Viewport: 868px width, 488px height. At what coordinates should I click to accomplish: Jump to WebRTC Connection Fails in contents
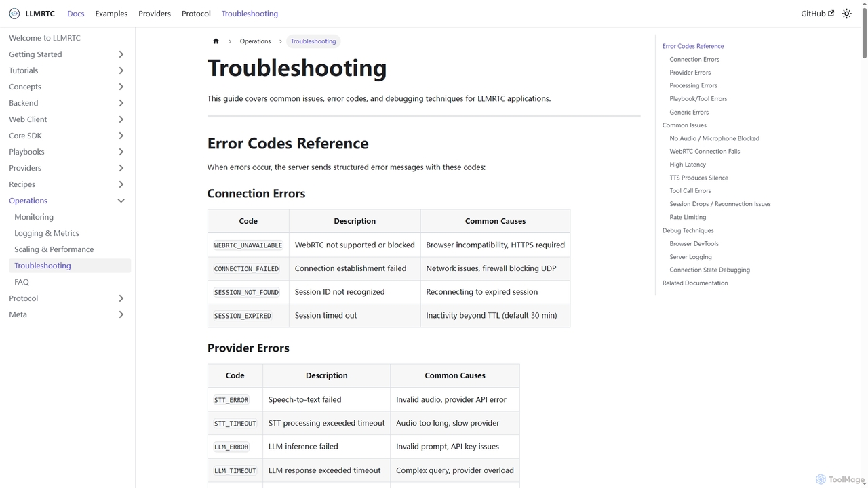click(705, 152)
